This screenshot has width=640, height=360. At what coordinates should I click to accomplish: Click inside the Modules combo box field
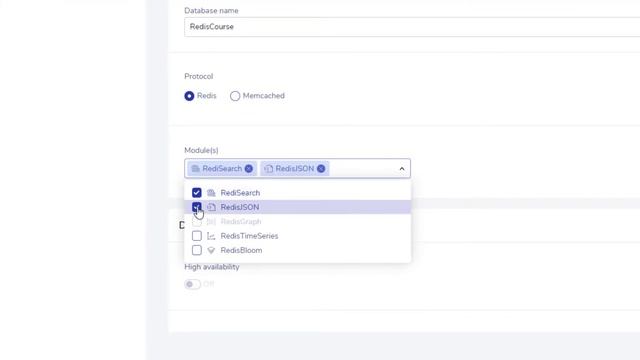pyautogui.click(x=297, y=169)
